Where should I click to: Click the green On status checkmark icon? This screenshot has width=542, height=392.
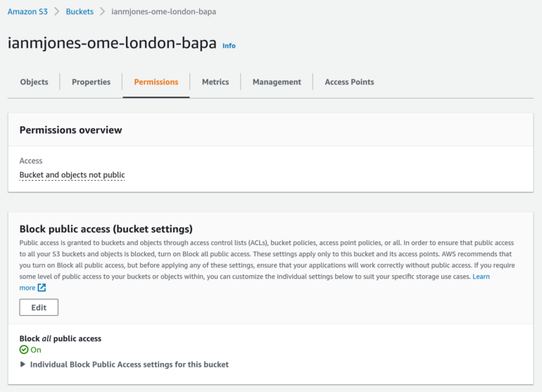pyautogui.click(x=24, y=350)
